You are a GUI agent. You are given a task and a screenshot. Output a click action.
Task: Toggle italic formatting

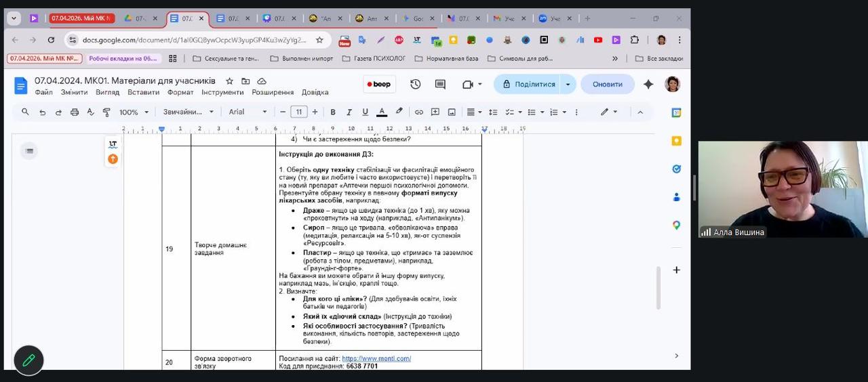coord(349,112)
